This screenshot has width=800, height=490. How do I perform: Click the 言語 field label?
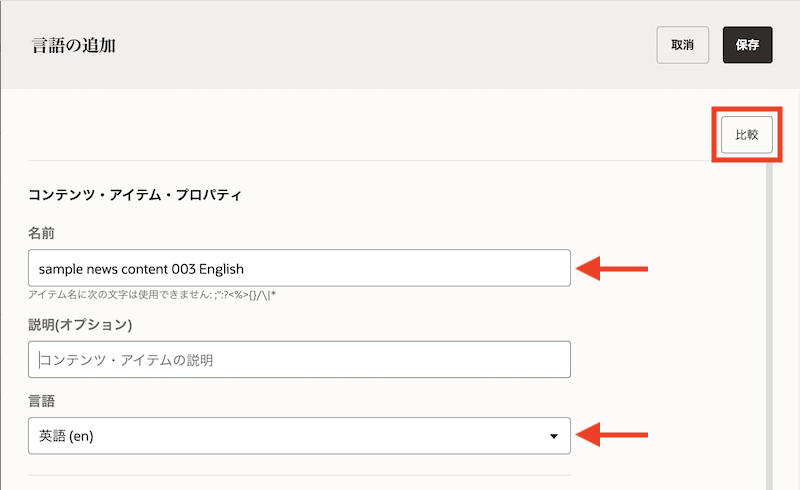point(42,401)
